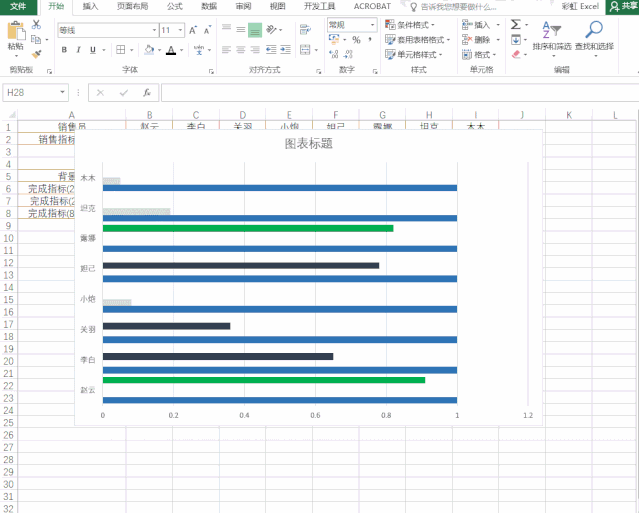Toggle bold formatting

coord(64,50)
